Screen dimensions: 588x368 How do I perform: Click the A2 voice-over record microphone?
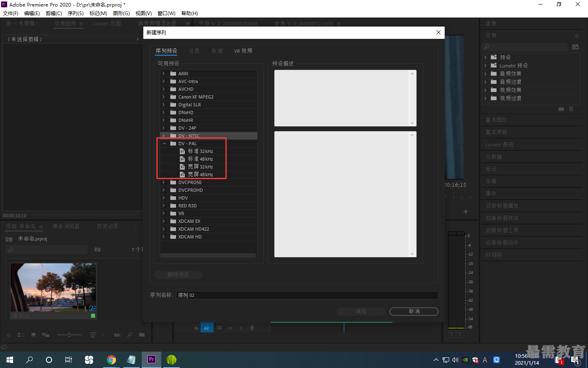tap(252, 328)
